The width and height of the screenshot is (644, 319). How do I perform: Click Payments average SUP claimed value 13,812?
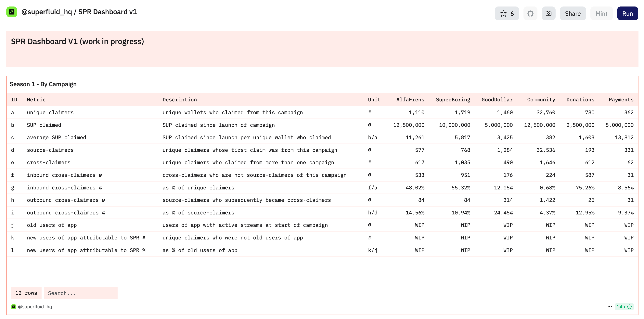[x=624, y=137]
